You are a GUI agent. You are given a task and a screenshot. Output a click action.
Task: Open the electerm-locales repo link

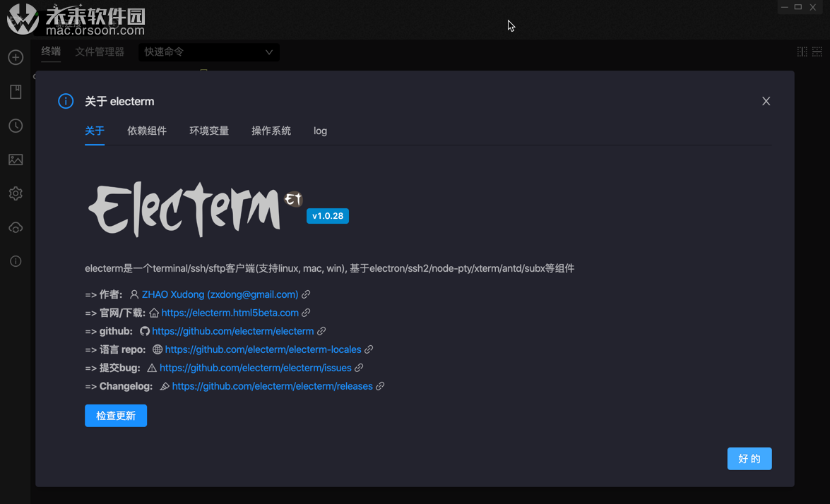pyautogui.click(x=263, y=349)
